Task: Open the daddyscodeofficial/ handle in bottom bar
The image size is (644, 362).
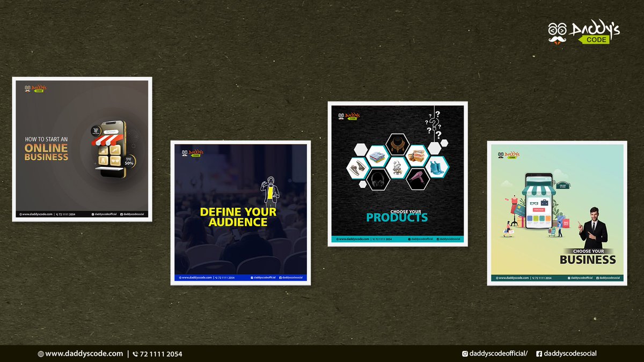Action: point(499,353)
